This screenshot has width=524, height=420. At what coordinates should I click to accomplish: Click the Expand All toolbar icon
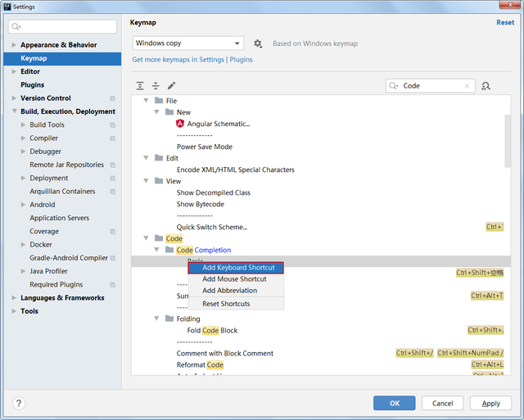140,86
